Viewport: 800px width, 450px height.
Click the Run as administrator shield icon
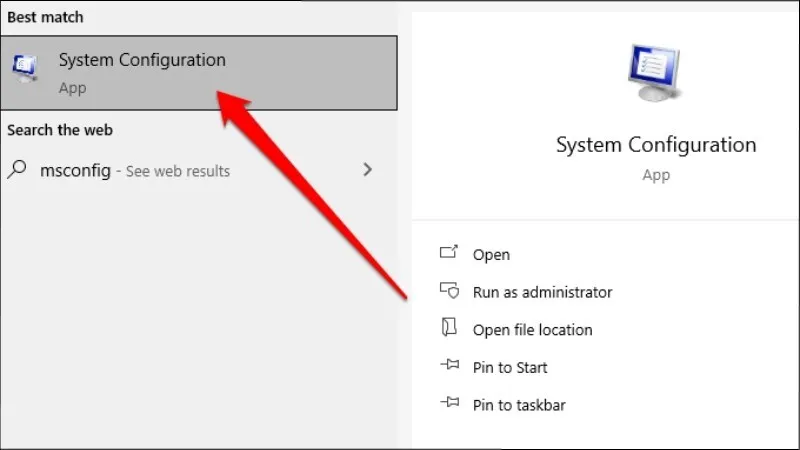(449, 291)
